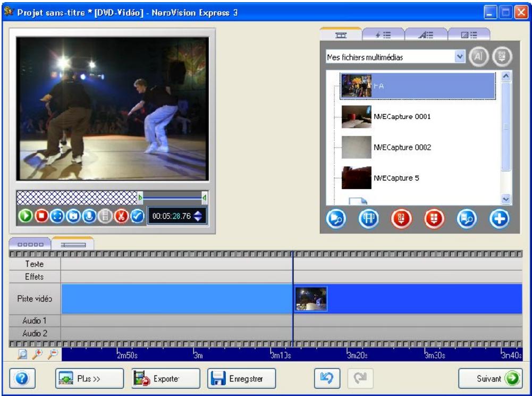
Task: Switch to the video effects lightning tab
Action: pos(383,35)
